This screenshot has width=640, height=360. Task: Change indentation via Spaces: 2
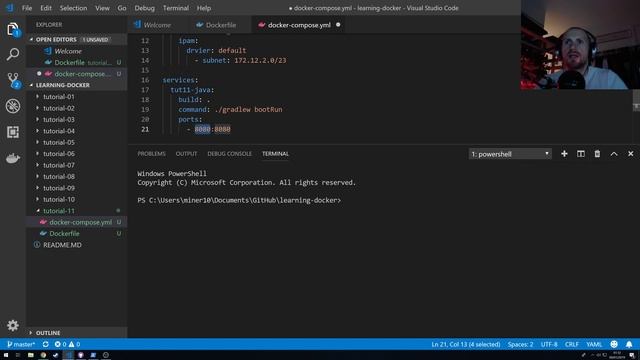(x=520, y=344)
